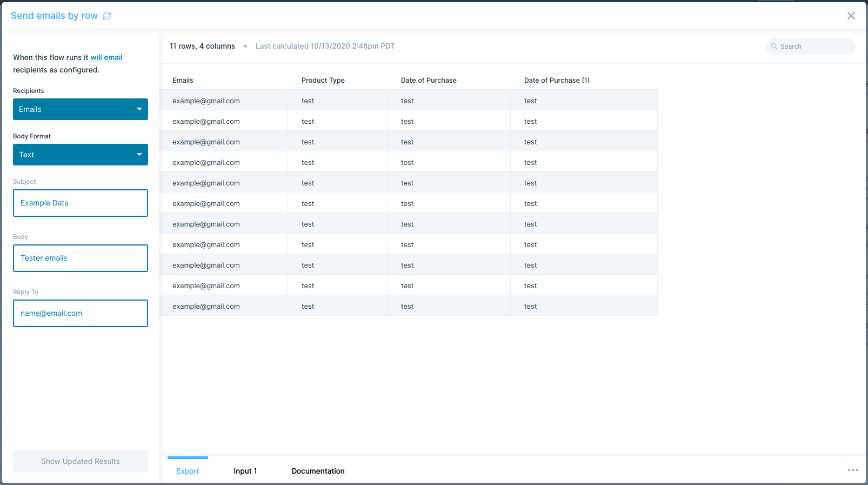Click the Reply To field with name@email.com
The image size is (868, 485).
coord(81,313)
